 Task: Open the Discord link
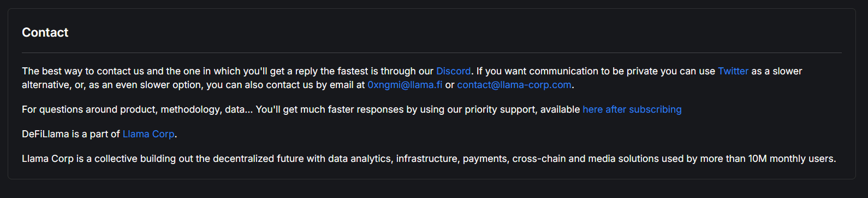click(x=453, y=71)
